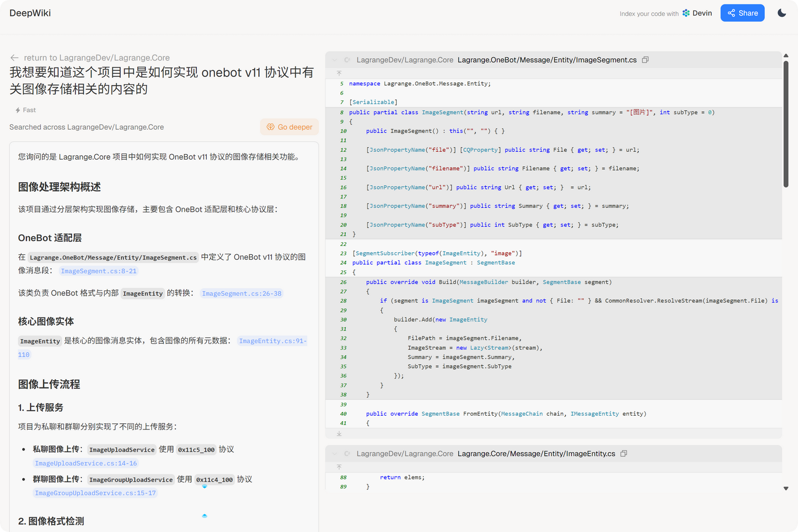Screen dimensions: 798x532
Task: Expand code upward in ImageSegment.cs panel
Action: [339, 73]
